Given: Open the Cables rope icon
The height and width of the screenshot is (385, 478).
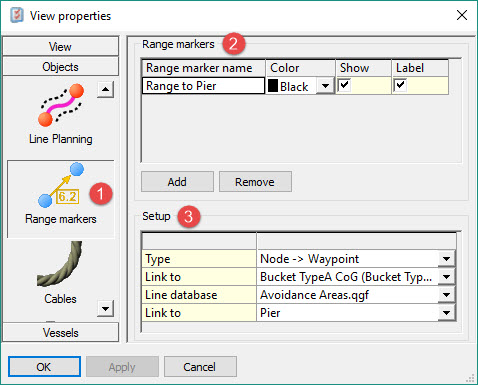Looking at the screenshot, I should pyautogui.click(x=60, y=264).
